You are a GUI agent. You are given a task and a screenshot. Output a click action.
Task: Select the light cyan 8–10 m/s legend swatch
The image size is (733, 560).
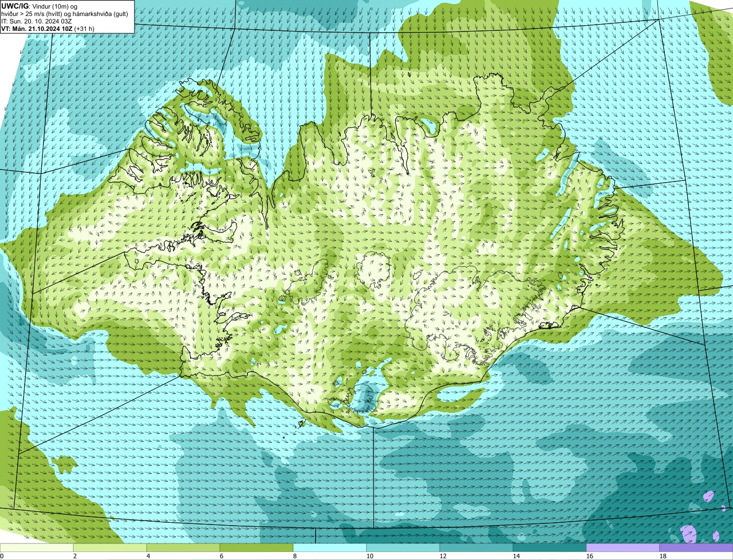[x=330, y=547]
